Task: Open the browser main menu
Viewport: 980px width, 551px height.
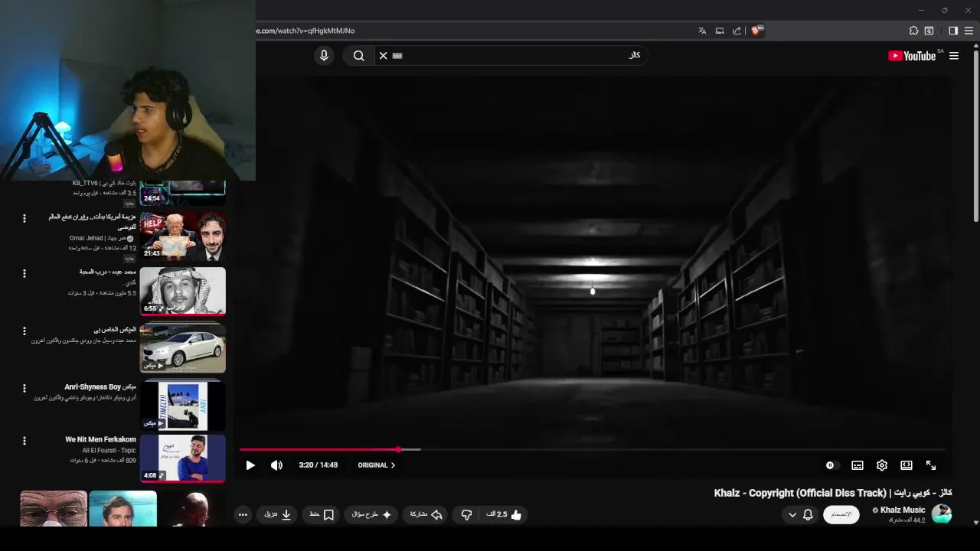Action: [969, 31]
